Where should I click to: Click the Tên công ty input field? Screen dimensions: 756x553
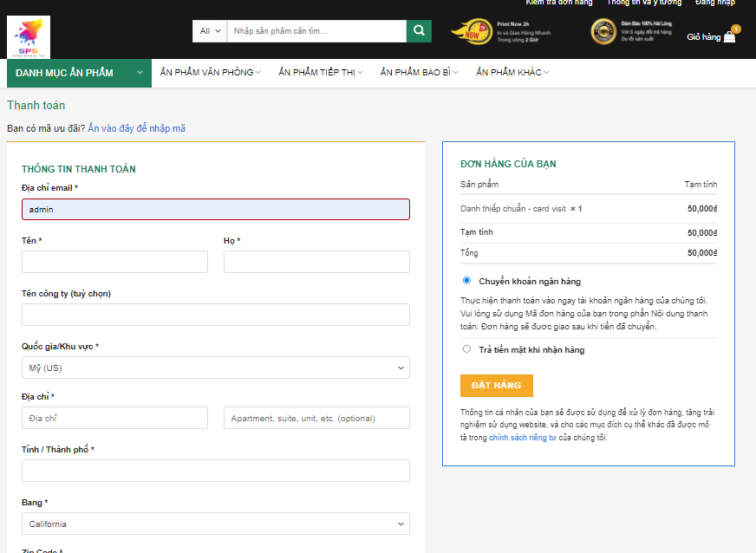pos(215,315)
